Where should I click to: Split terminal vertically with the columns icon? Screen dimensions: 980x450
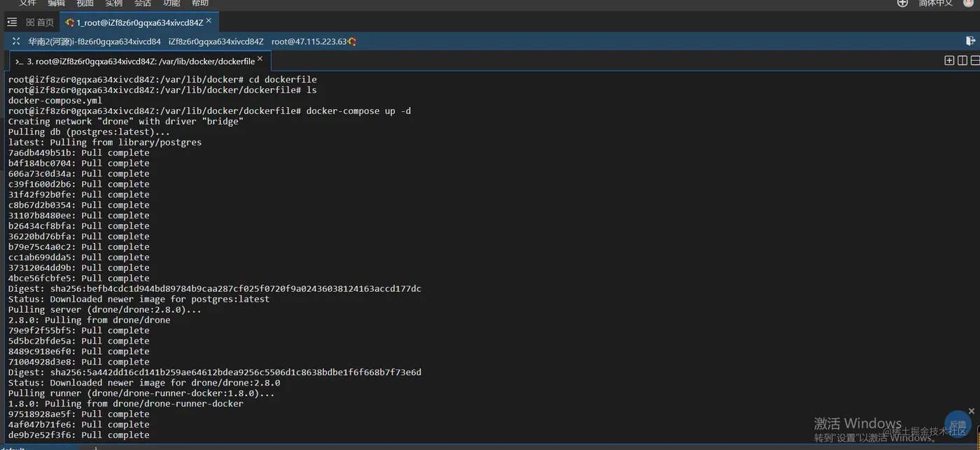[962, 61]
